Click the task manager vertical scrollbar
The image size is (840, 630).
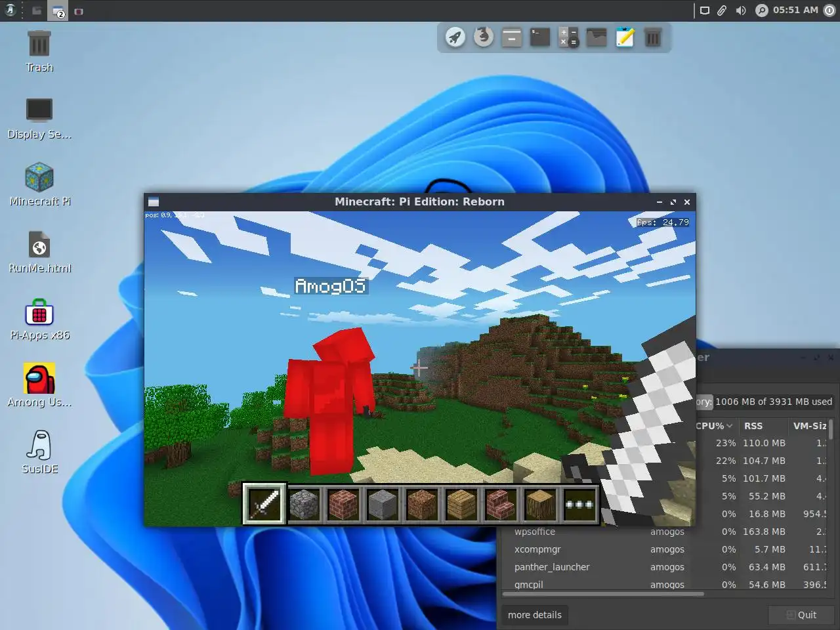[831, 429]
